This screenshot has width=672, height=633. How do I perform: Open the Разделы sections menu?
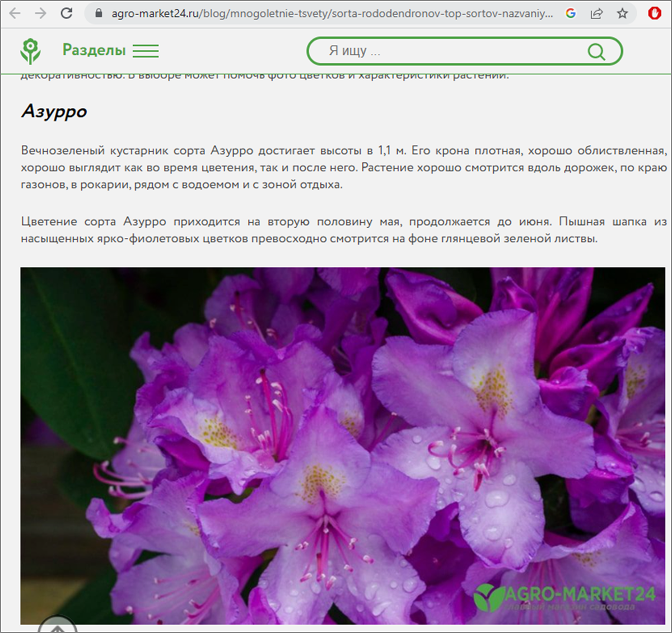tap(94, 50)
